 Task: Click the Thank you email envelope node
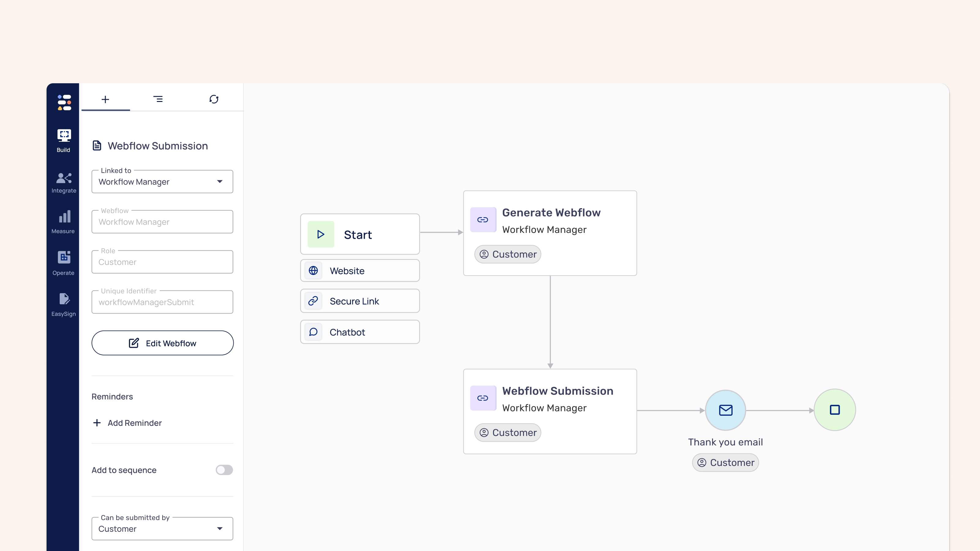(x=725, y=410)
